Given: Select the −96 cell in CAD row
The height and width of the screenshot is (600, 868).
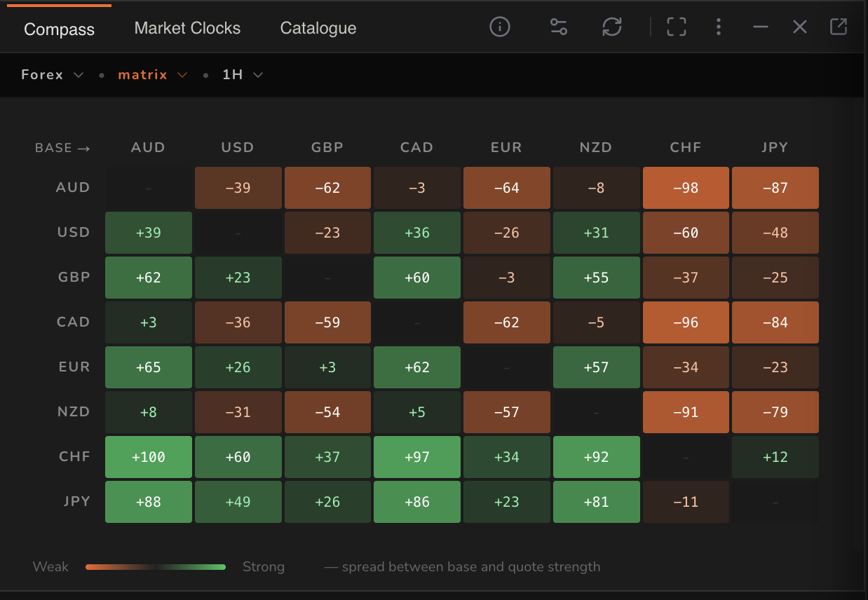Looking at the screenshot, I should pos(686,322).
